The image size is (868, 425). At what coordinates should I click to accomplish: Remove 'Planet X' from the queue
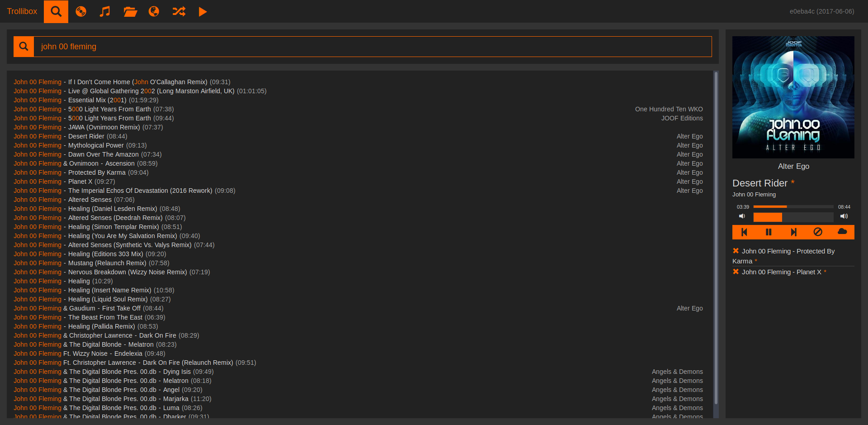(736, 272)
